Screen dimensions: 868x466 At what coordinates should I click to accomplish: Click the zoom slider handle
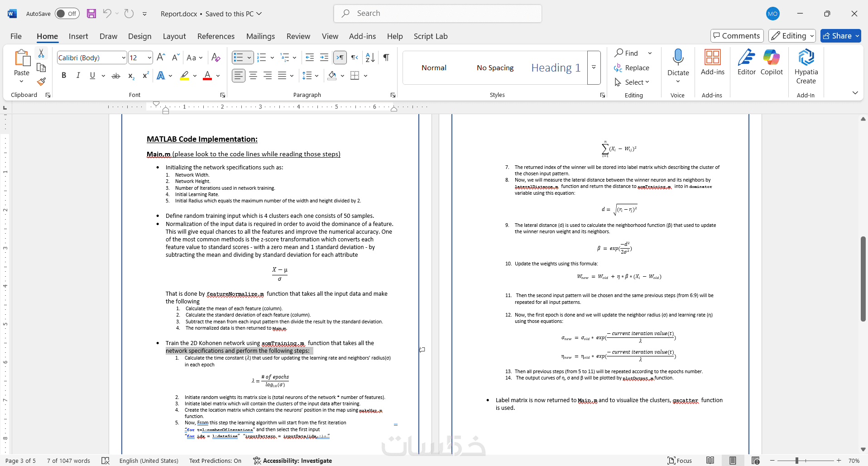(x=796, y=461)
